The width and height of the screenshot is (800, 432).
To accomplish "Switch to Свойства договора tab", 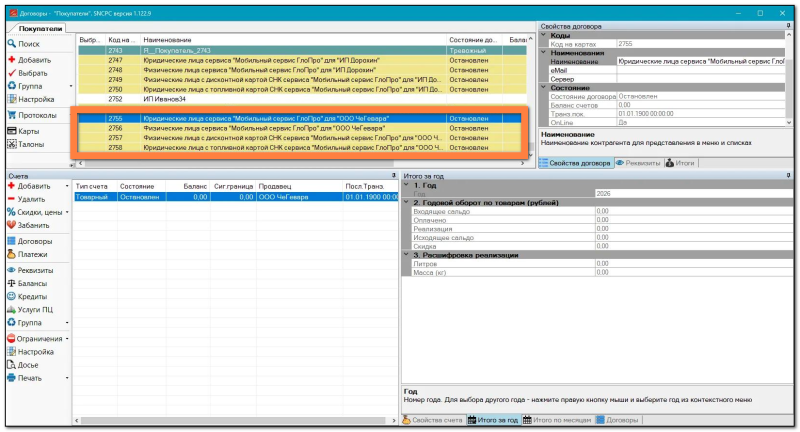I will [576, 163].
